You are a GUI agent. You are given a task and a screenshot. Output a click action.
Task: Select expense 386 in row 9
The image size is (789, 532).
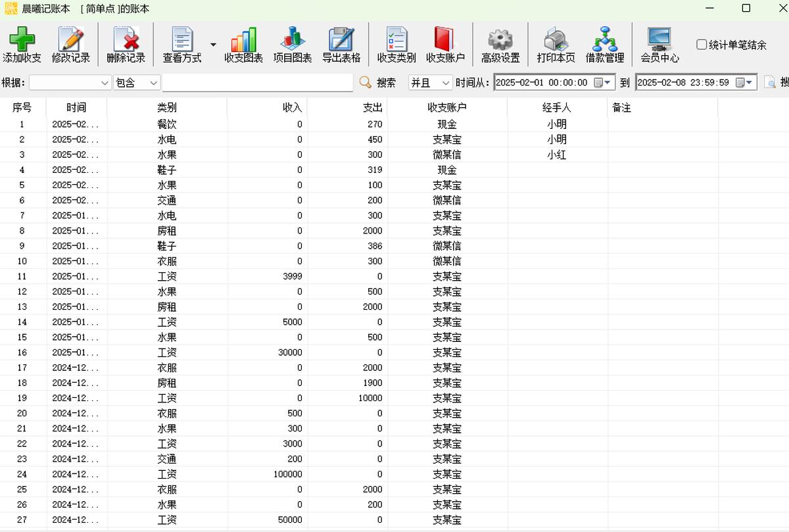tap(375, 246)
